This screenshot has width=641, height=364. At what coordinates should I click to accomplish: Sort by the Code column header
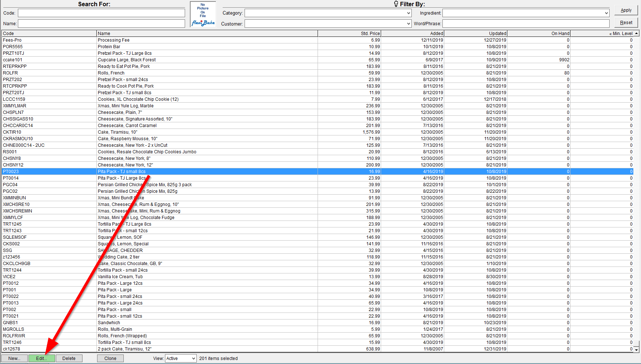point(49,34)
